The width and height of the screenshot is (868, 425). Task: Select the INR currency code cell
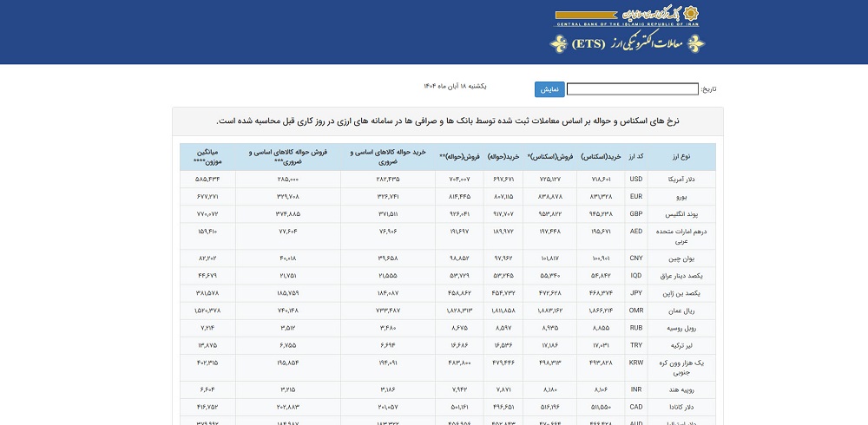coord(636,389)
